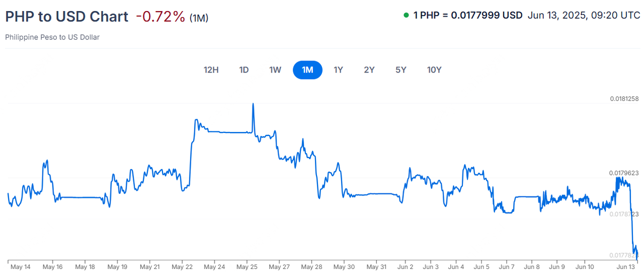Click the May 25 x-axis date label

pos(247,266)
